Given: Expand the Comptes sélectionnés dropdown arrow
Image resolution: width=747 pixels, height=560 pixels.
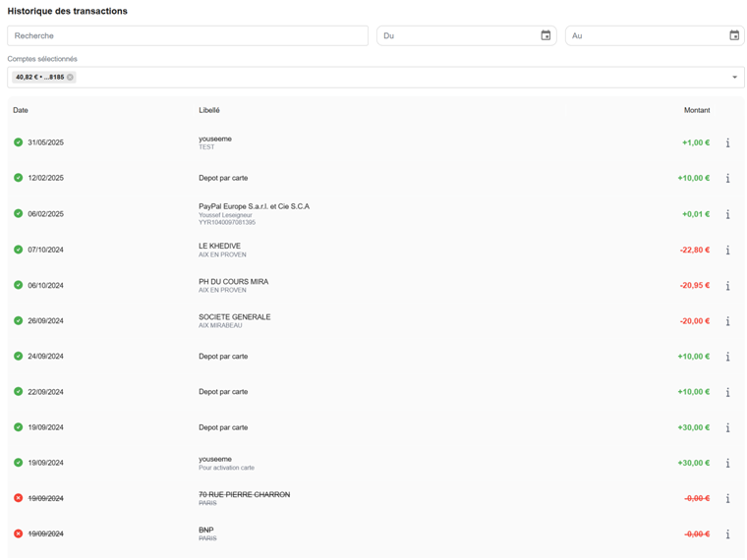Looking at the screenshot, I should pyautogui.click(x=734, y=77).
